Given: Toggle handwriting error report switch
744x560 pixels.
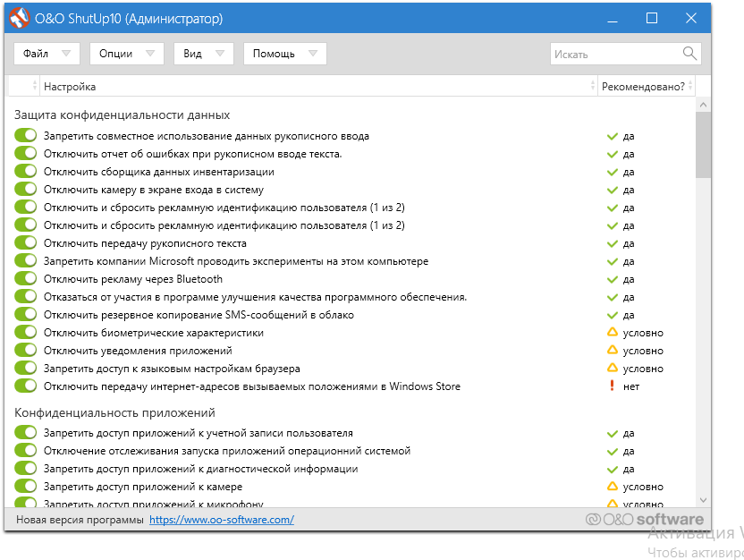Looking at the screenshot, I should 26,153.
